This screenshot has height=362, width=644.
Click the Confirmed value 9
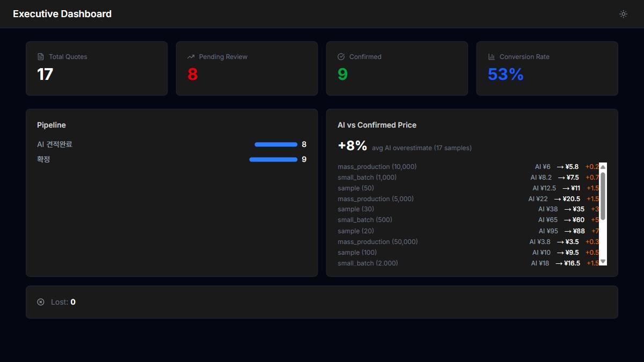[343, 75]
